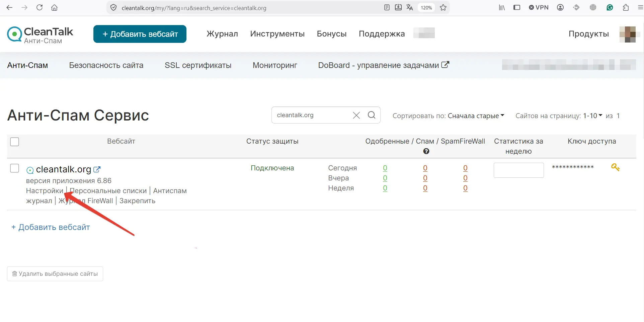Click Удалить выбранные сайты button

[x=55, y=274]
